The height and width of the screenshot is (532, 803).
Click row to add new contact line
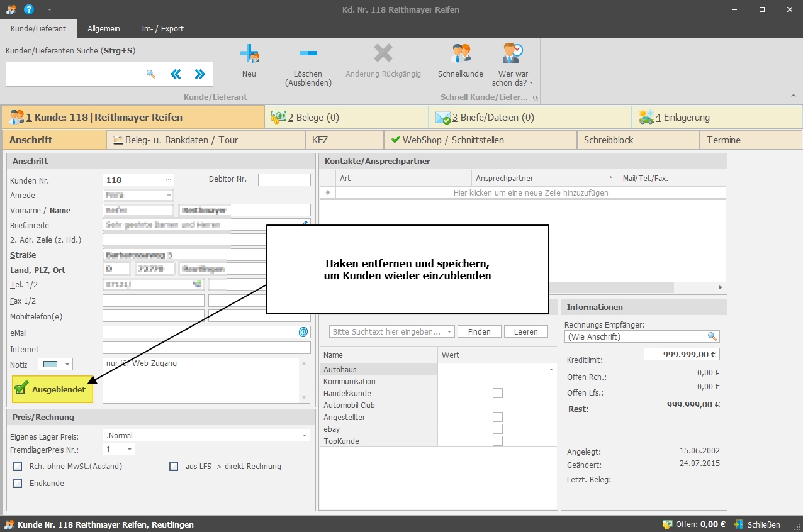pos(531,192)
